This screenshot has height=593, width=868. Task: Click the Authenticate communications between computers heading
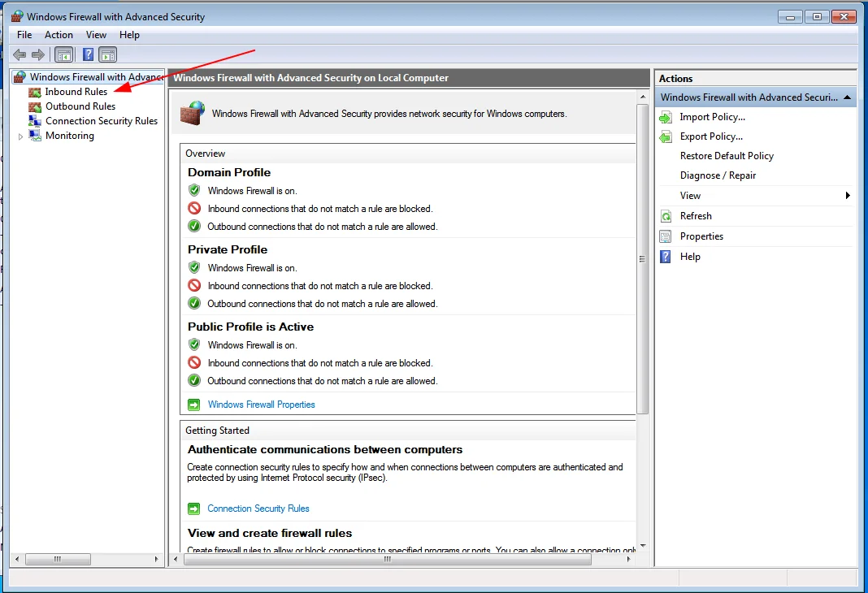point(325,450)
